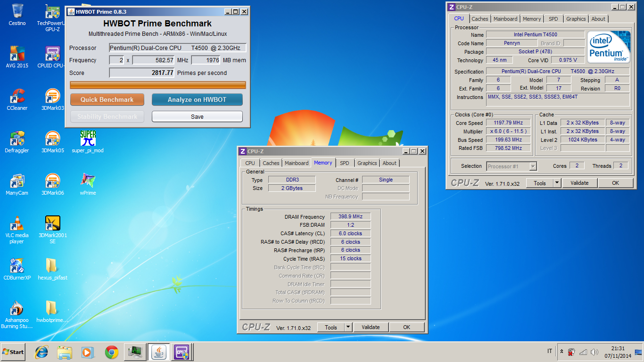This screenshot has height=362, width=644.
Task: Click OK in right CPU-Z CPU window
Action: pyautogui.click(x=615, y=183)
